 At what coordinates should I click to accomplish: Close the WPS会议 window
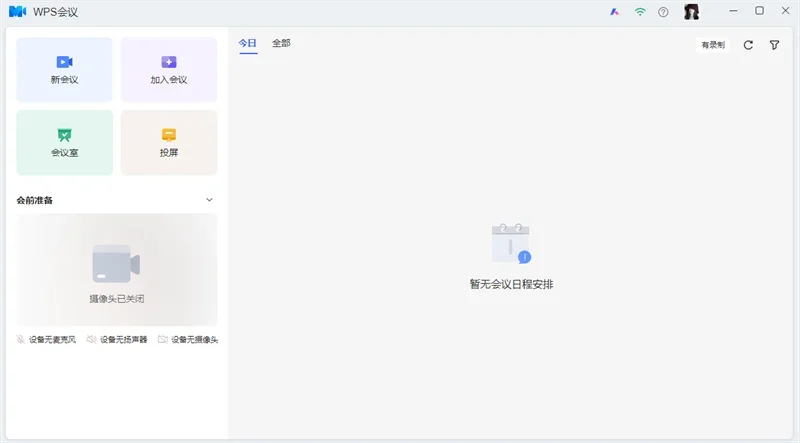point(785,11)
